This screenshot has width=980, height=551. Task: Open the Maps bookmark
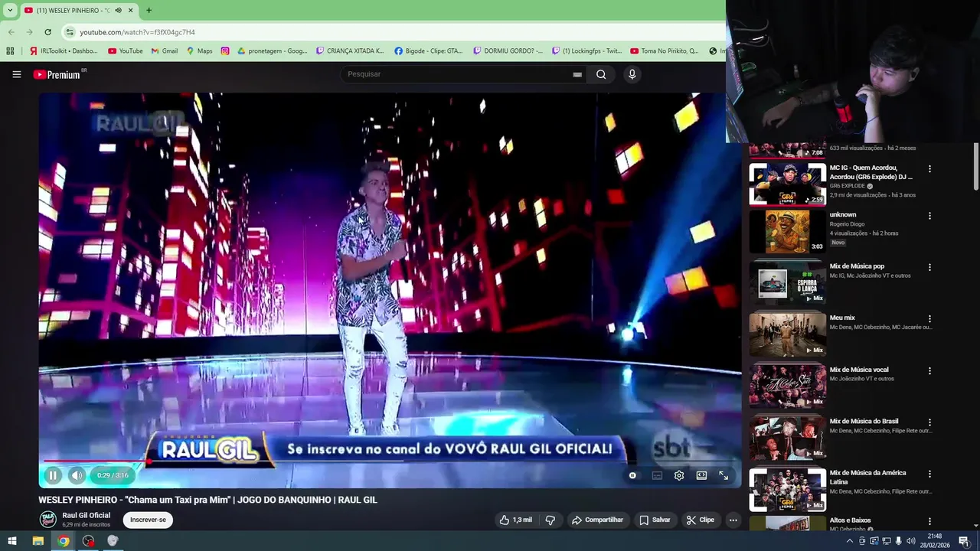tap(199, 51)
